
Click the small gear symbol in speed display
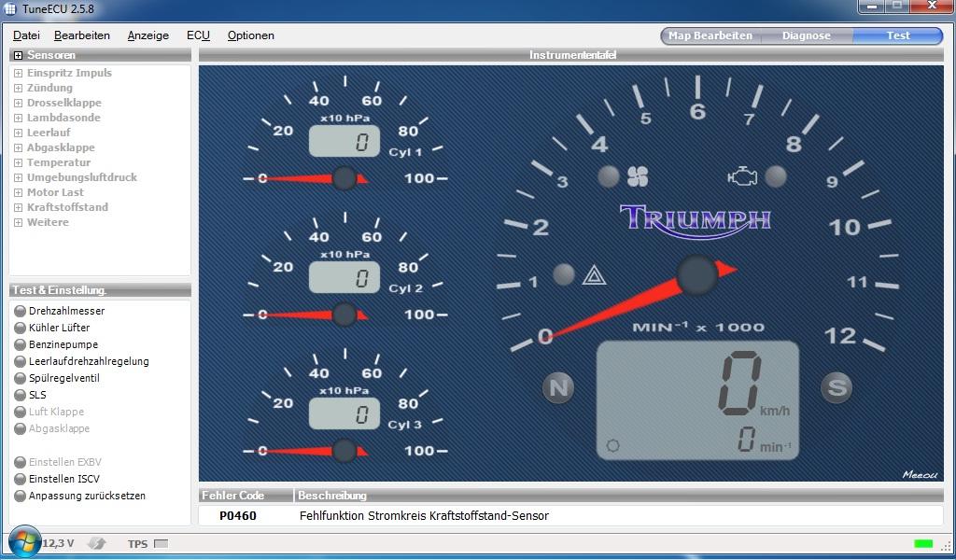point(612,445)
